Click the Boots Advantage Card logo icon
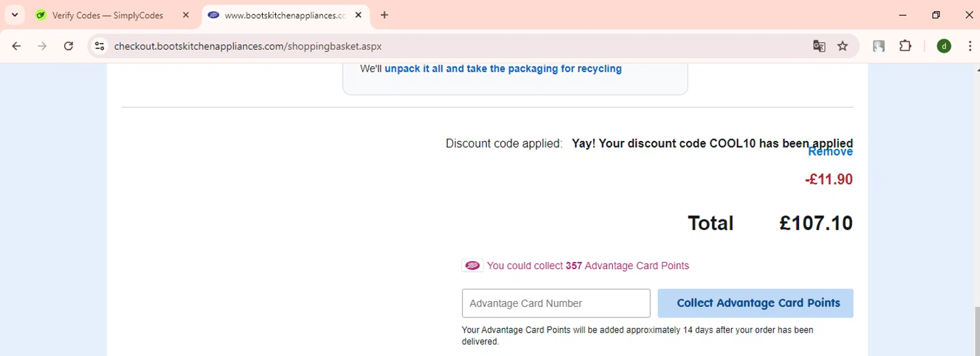 point(472,265)
